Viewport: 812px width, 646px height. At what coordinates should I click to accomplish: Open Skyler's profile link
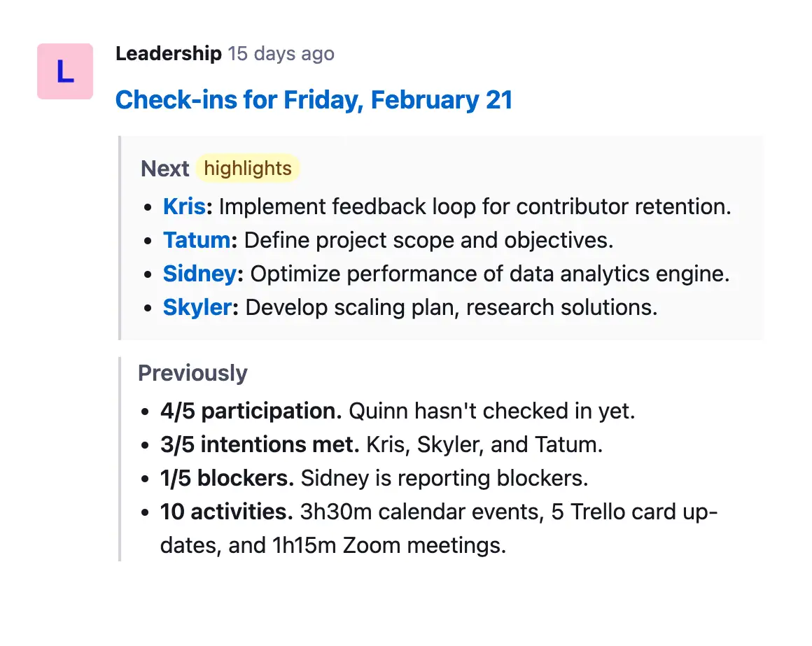[x=197, y=308]
